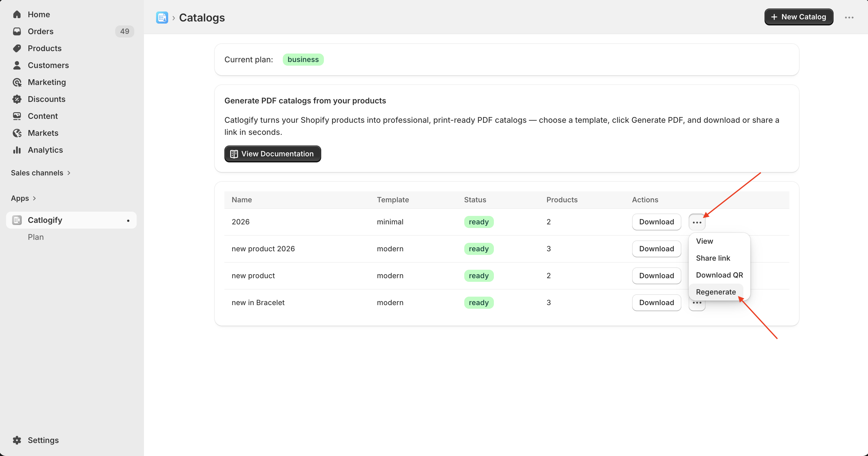Click the plus icon on New Catalog

click(x=774, y=17)
